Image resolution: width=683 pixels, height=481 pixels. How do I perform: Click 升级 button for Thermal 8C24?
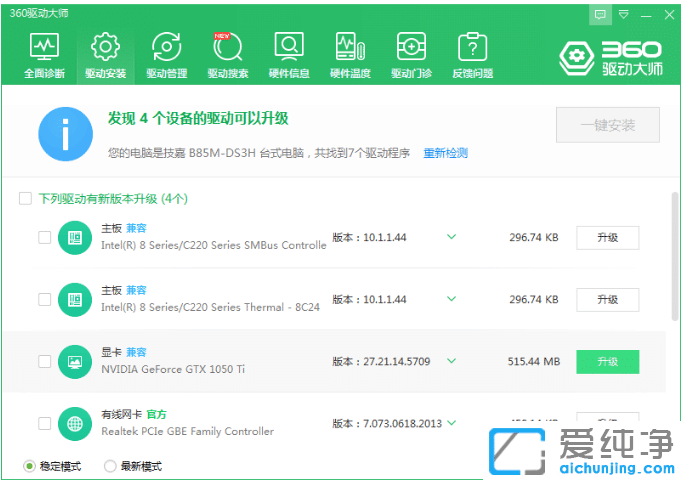pyautogui.click(x=608, y=300)
